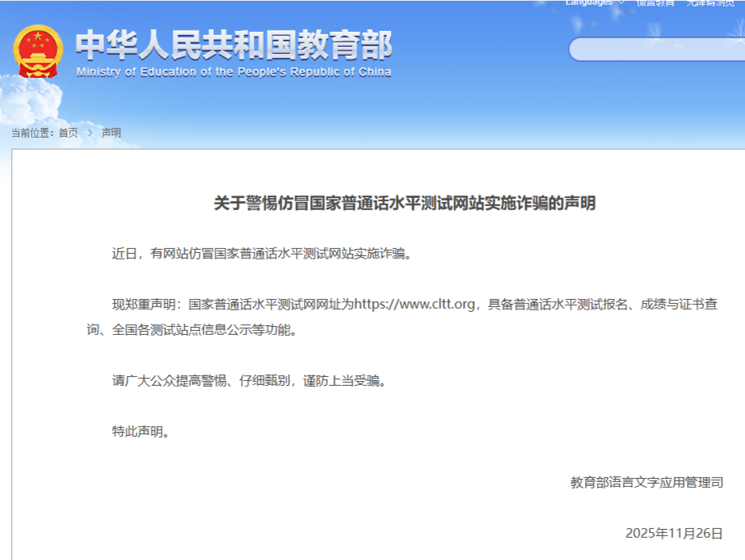Navigate to 首页 via the breadcrumb
745x560 pixels.
point(68,133)
